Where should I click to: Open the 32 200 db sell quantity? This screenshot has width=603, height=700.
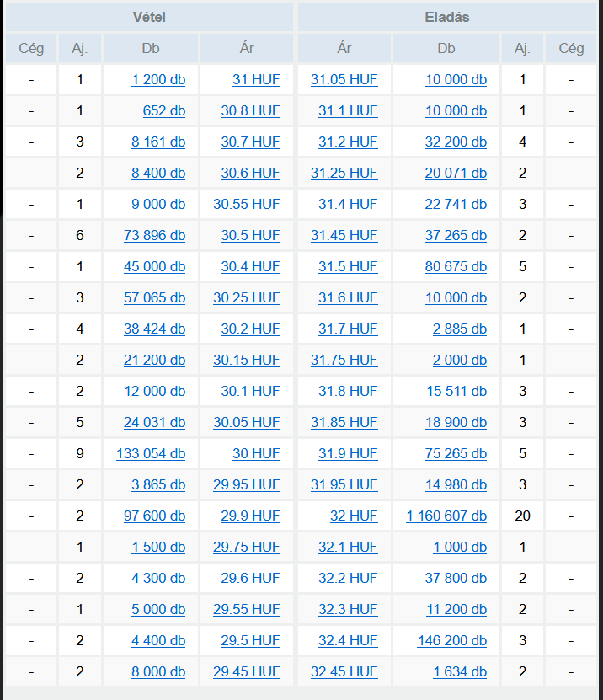(456, 142)
